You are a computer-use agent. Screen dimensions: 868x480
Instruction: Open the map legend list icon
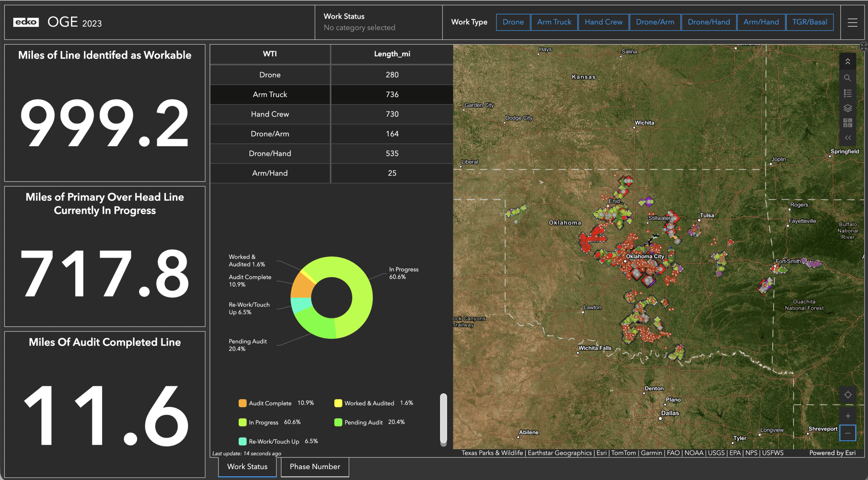pos(847,93)
